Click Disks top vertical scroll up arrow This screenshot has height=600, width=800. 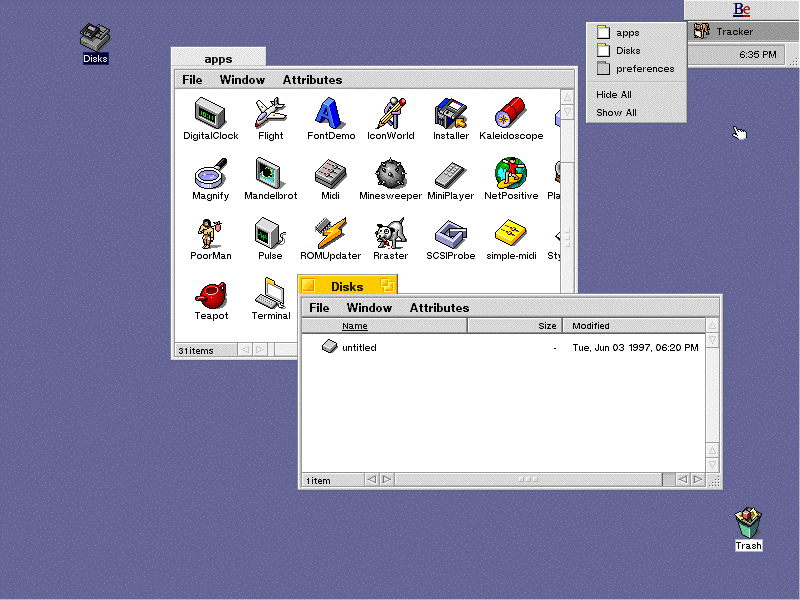pos(712,325)
